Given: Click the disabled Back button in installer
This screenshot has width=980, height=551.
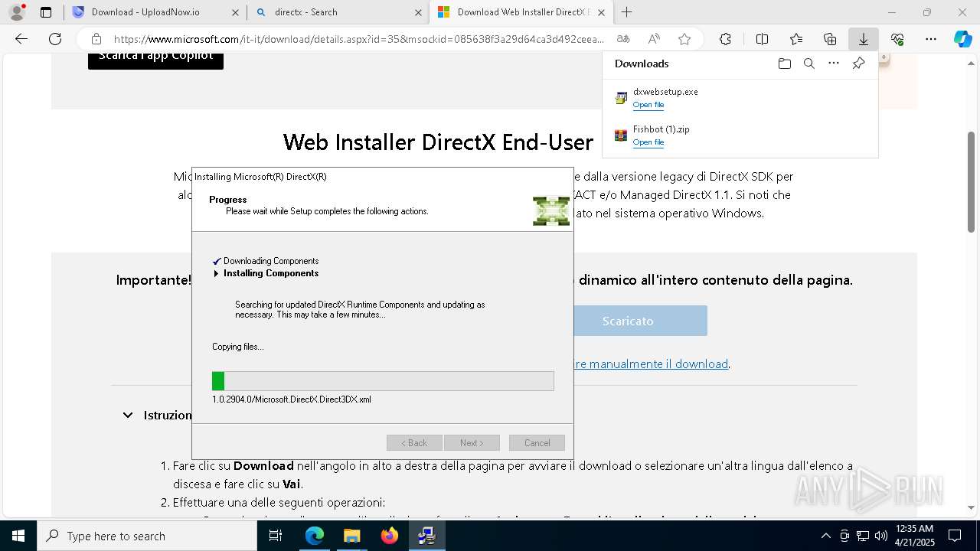Looking at the screenshot, I should pyautogui.click(x=414, y=443).
